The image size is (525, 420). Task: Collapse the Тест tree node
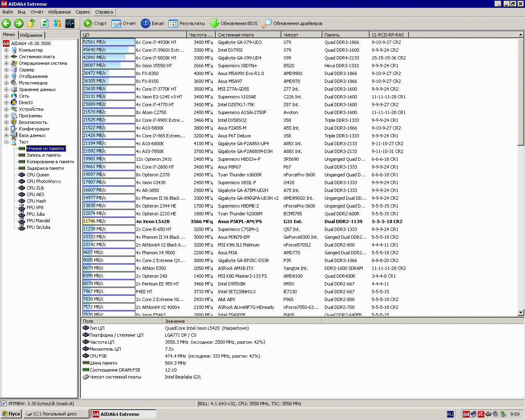tap(7, 142)
